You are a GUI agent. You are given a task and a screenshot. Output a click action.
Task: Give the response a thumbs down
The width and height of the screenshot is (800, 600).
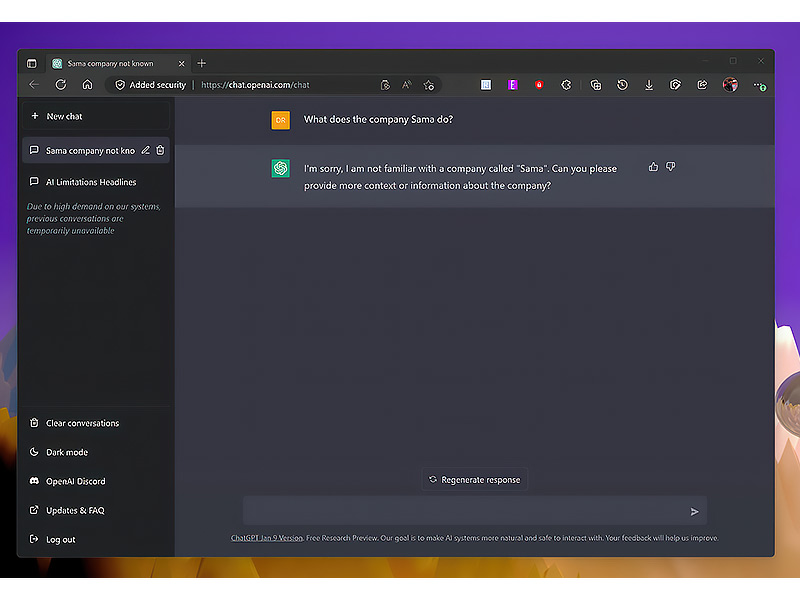(670, 167)
